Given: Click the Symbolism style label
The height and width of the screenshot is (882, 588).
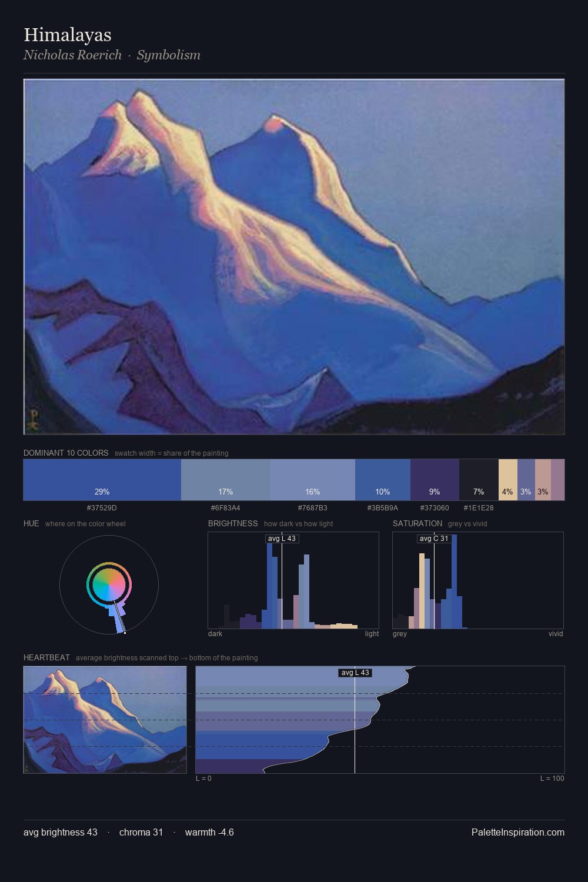Looking at the screenshot, I should (x=169, y=55).
